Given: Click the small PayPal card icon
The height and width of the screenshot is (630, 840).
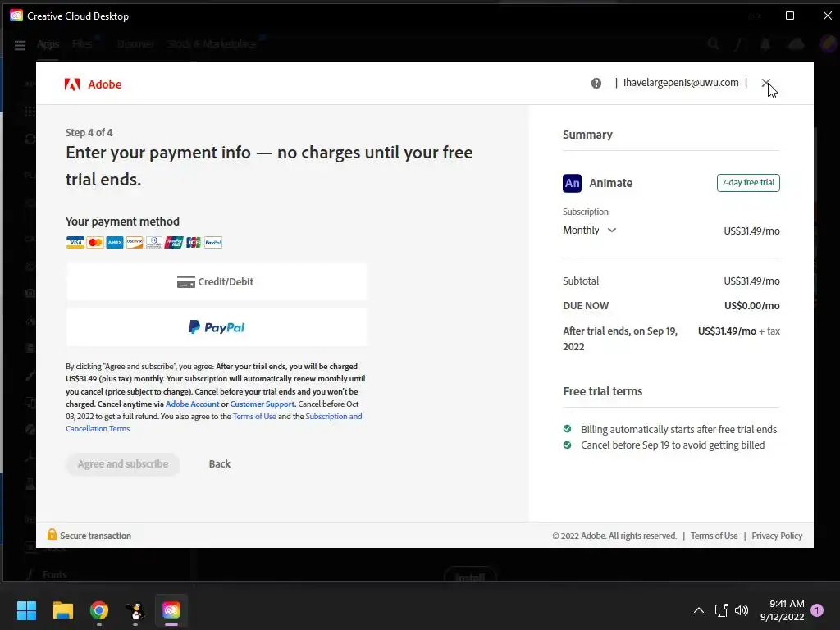Looking at the screenshot, I should click(213, 242).
